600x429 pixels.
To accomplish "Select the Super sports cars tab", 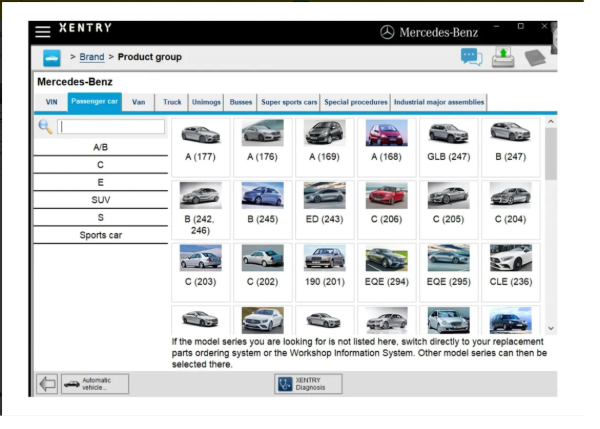I will tap(289, 102).
